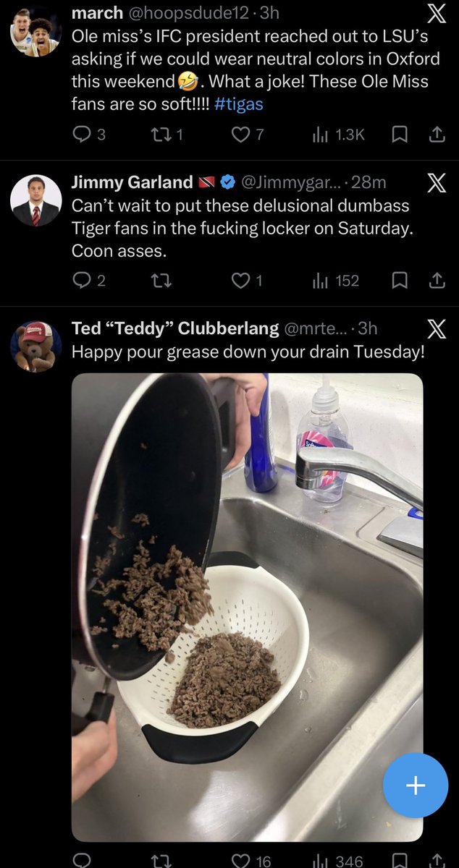Open the #tigas hashtag
Viewport: 459px width, 868px height.
[x=239, y=103]
